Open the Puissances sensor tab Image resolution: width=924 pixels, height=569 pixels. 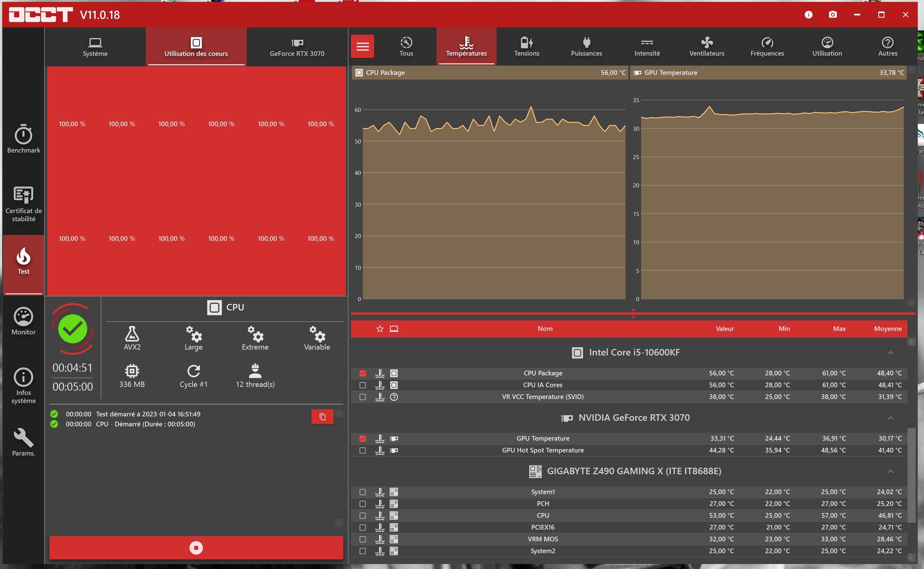click(x=586, y=47)
